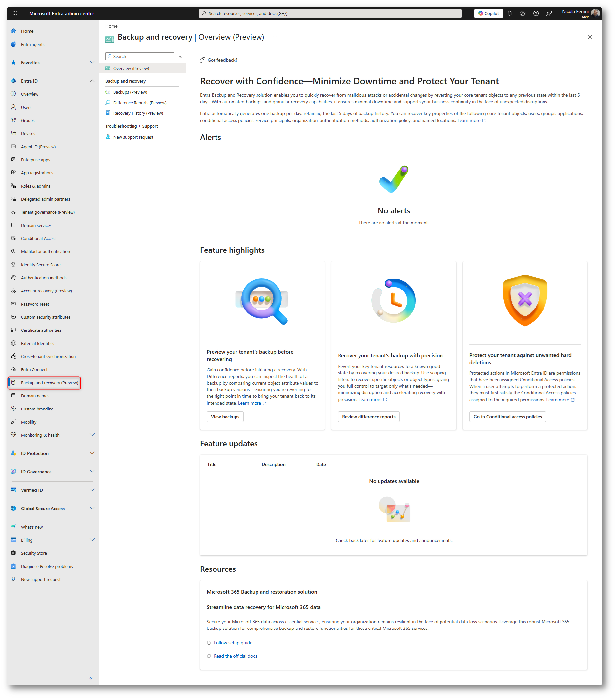
Task: Click the Roles & admins icon
Action: pyautogui.click(x=13, y=186)
